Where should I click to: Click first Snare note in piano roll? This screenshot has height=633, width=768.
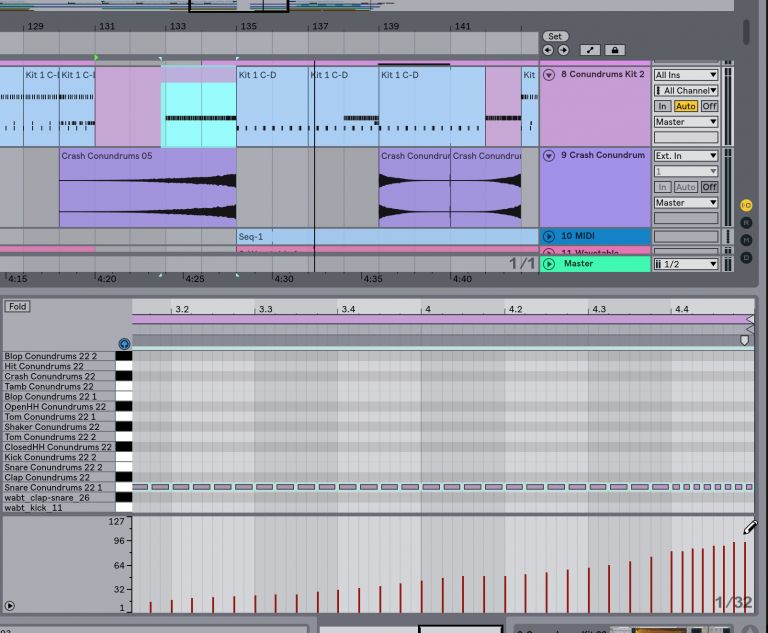[x=140, y=487]
